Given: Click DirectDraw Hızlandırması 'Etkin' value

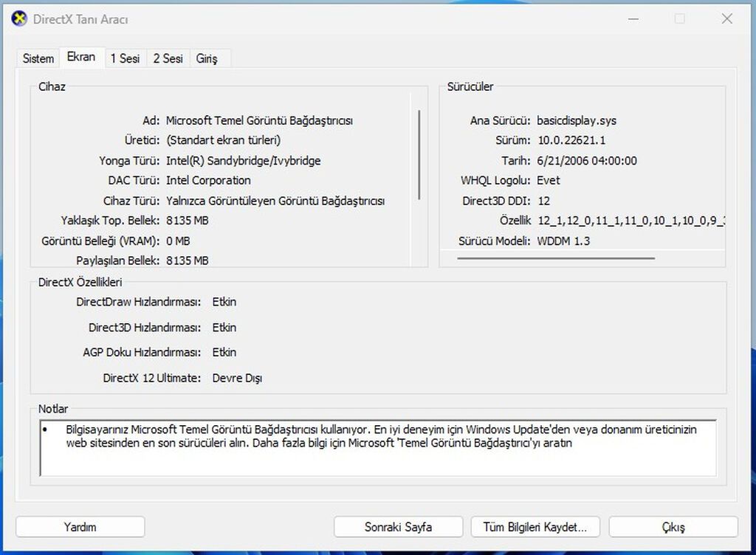Looking at the screenshot, I should [224, 302].
